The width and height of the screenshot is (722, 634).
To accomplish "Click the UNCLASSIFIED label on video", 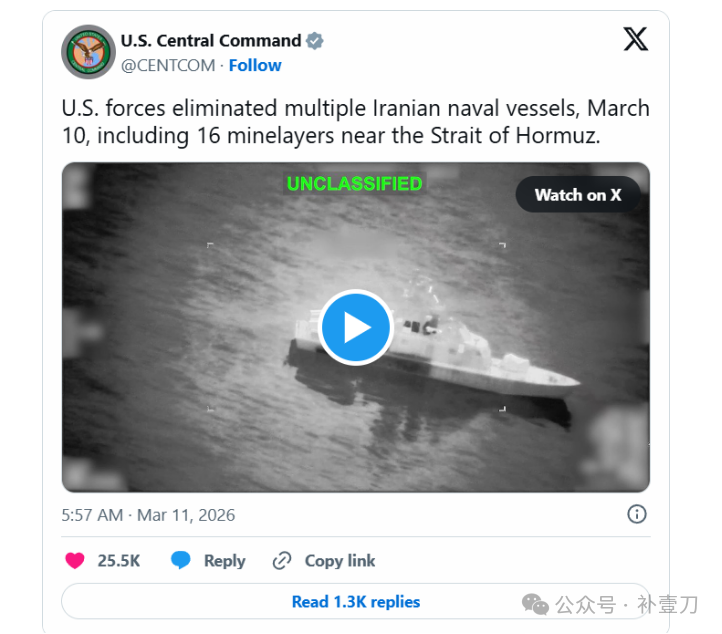I will tap(355, 184).
